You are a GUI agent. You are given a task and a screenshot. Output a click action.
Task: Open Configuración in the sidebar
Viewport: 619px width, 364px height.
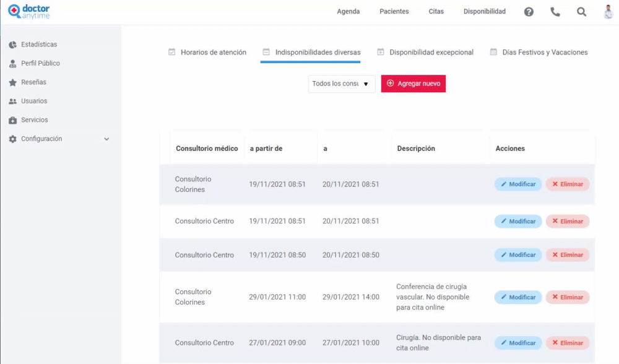[x=41, y=139]
